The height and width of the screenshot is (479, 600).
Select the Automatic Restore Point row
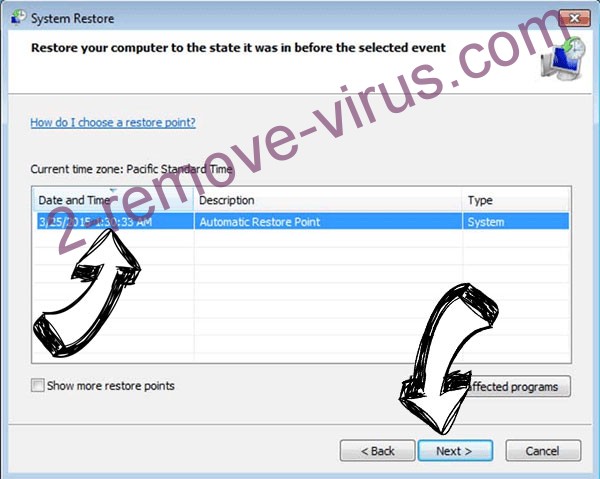click(302, 222)
